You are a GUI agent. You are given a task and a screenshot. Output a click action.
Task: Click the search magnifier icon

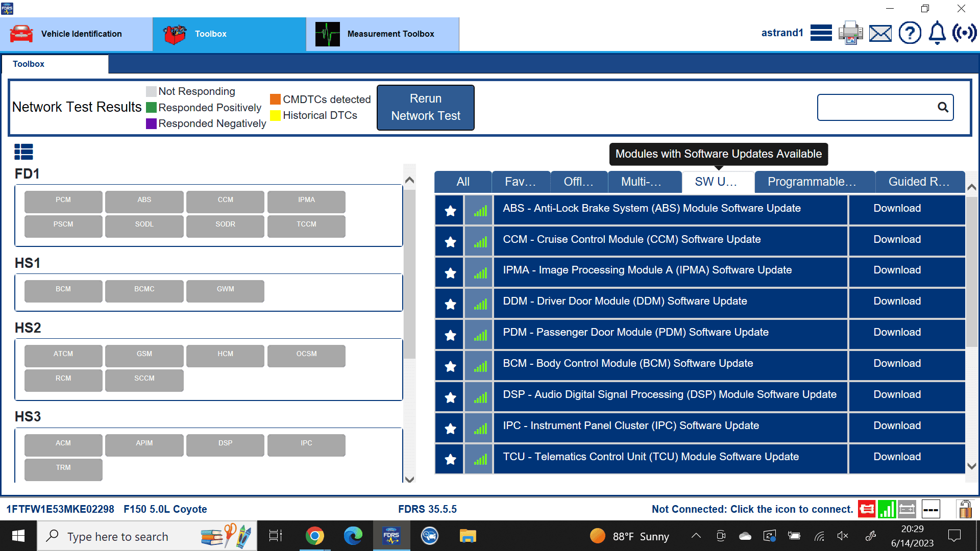point(943,107)
